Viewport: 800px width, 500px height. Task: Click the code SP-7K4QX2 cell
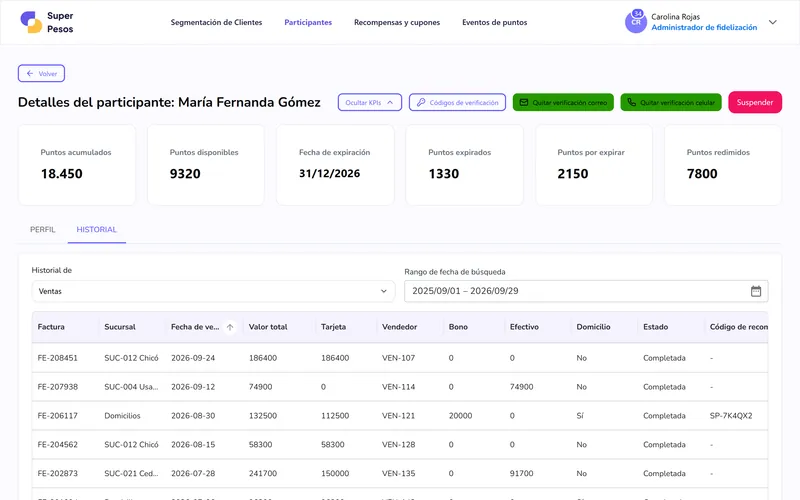click(731, 416)
